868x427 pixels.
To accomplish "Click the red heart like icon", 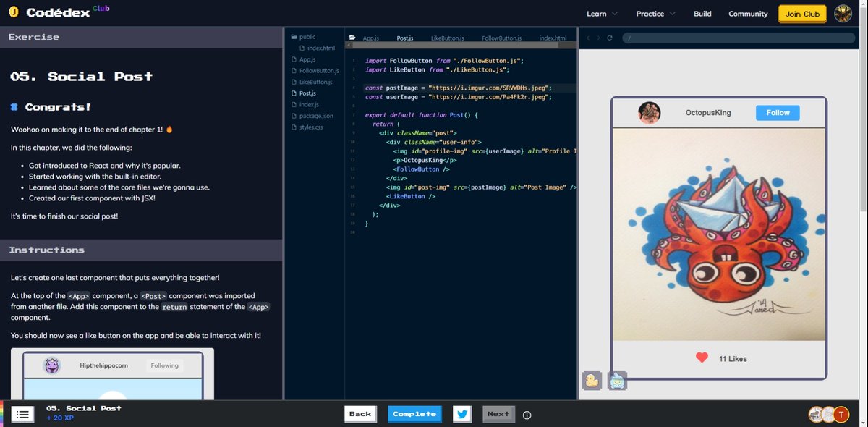I will (702, 358).
